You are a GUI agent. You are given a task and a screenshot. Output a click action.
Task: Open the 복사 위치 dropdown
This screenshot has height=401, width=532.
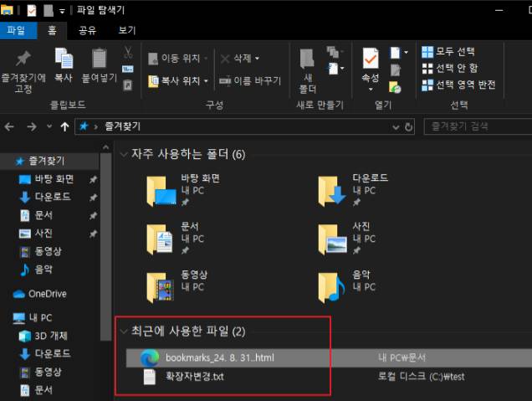tap(178, 81)
